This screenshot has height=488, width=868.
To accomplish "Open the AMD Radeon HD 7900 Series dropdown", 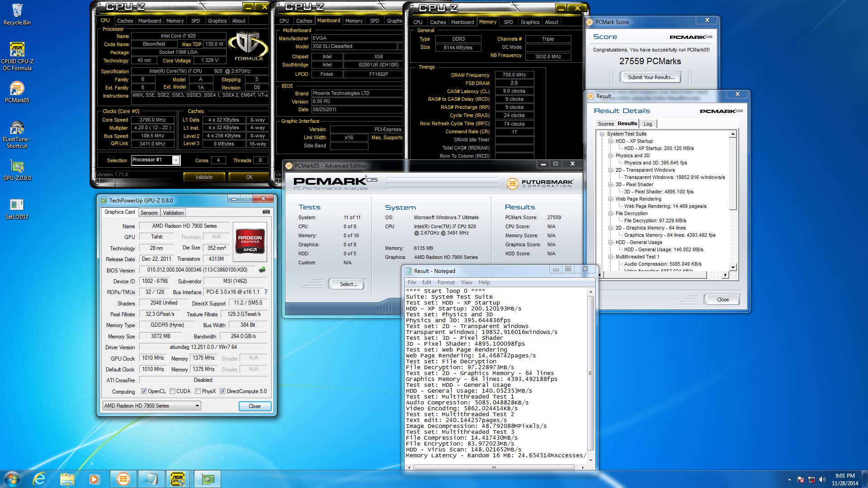I will pyautogui.click(x=152, y=406).
